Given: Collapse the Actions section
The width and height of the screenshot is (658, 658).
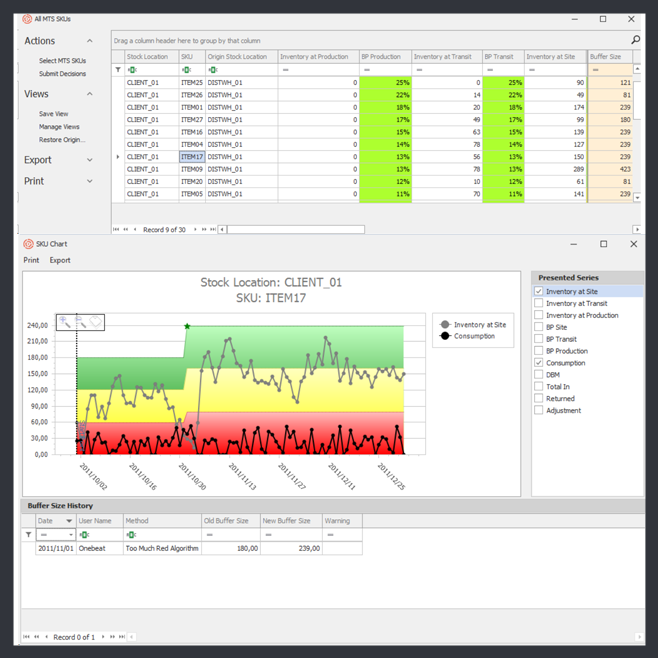Looking at the screenshot, I should 89,41.
